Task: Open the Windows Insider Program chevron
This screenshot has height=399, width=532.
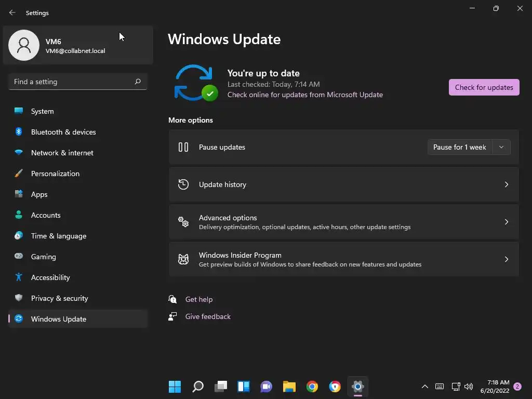Action: (x=506, y=259)
